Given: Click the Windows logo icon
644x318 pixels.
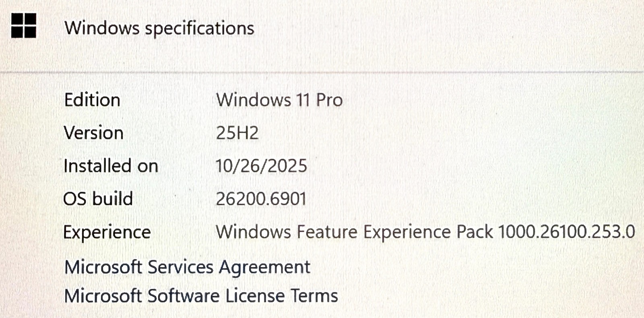Looking at the screenshot, I should tap(24, 25).
